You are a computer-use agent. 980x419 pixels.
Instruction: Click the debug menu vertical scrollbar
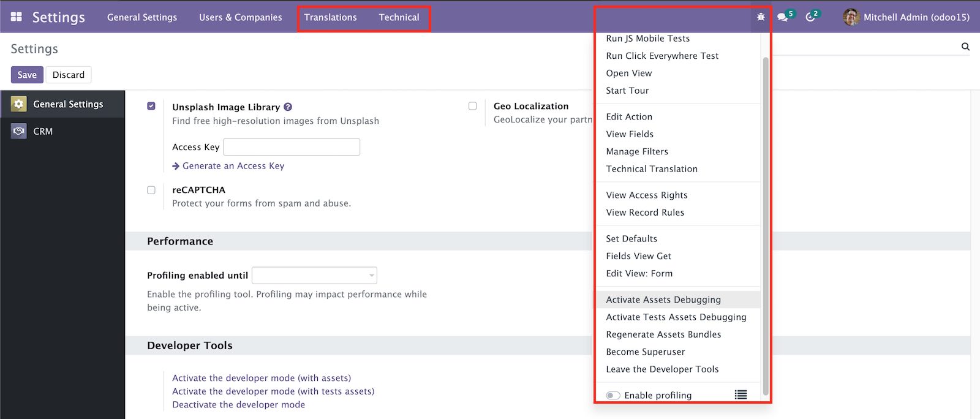(765, 227)
